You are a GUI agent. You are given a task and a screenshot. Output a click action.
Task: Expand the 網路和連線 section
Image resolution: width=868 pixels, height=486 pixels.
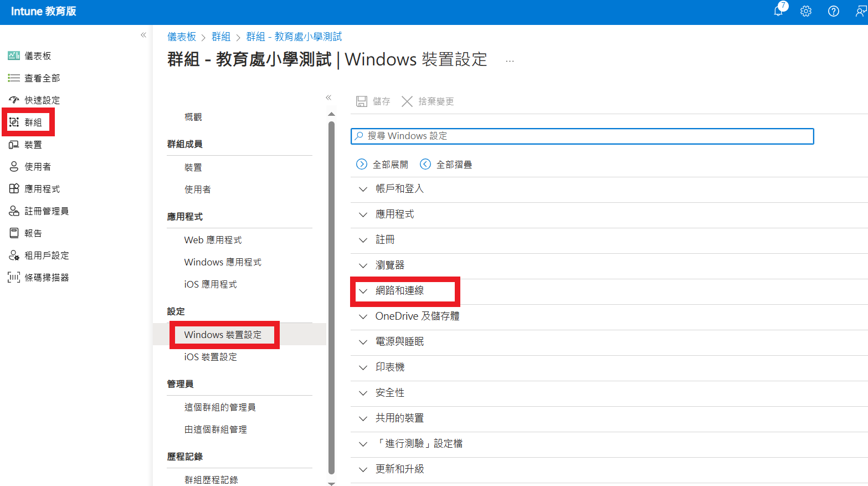point(399,291)
